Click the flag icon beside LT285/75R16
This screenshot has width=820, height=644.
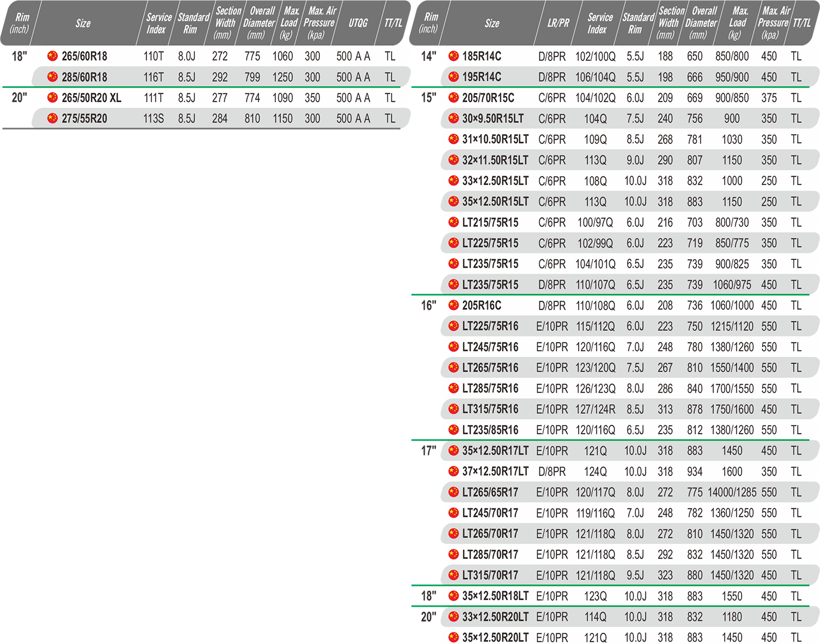[x=453, y=388]
